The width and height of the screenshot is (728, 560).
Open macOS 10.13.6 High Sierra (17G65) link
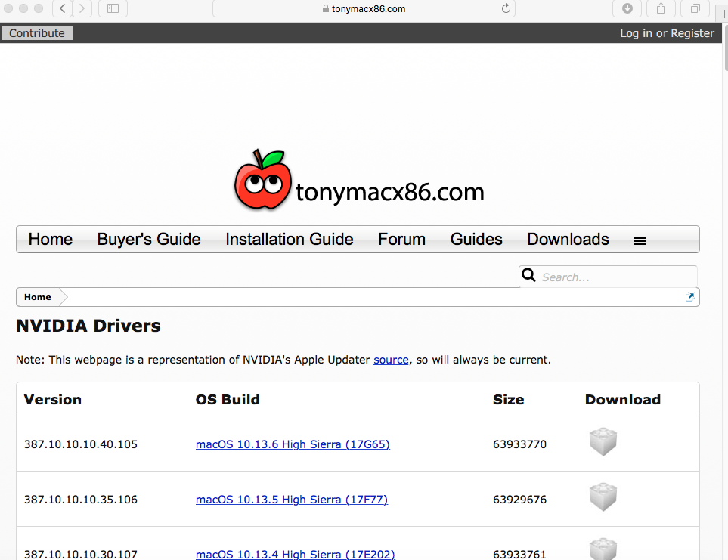pos(293,444)
